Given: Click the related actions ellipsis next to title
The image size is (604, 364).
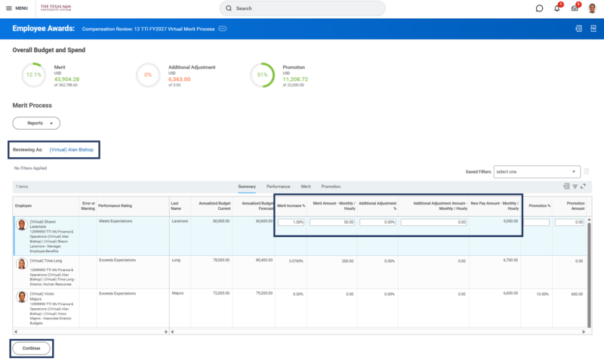Looking at the screenshot, I should coord(223,29).
